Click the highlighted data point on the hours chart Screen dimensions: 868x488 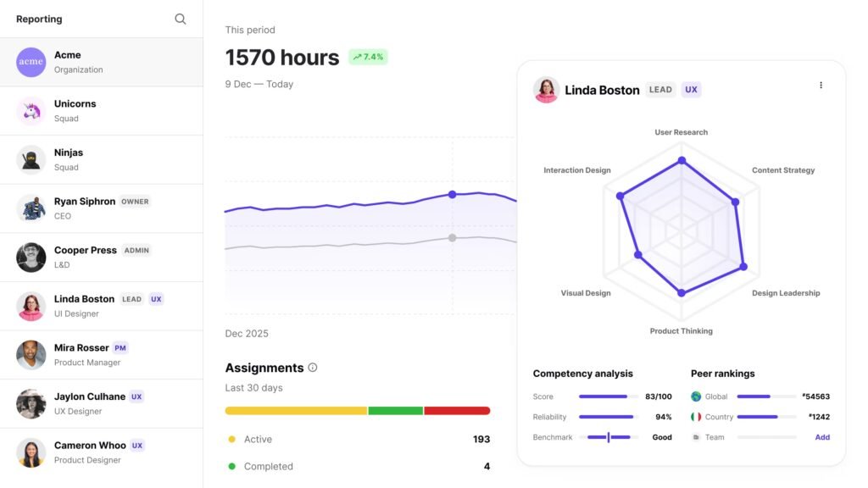point(453,194)
